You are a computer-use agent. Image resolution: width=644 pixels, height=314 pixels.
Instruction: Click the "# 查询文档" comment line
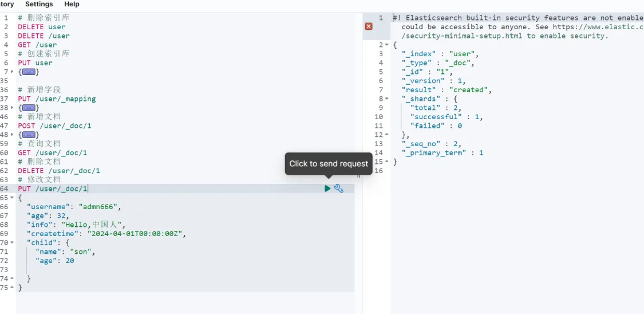pos(39,144)
